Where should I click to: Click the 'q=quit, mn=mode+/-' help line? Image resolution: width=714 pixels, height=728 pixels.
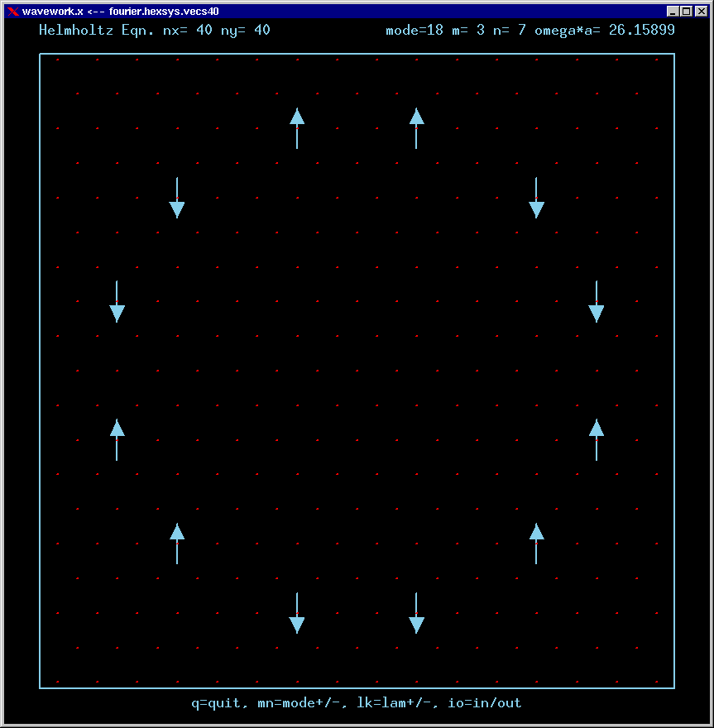click(357, 703)
